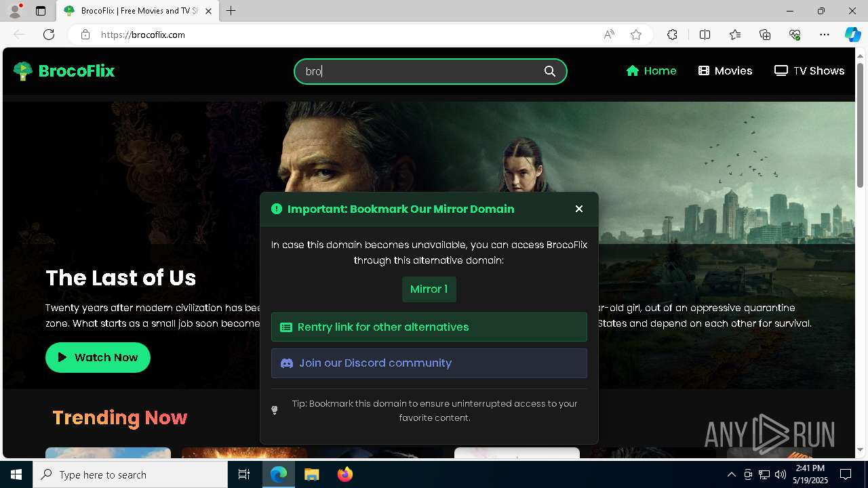The height and width of the screenshot is (488, 868).
Task: Open the Collections icon
Action: pos(765,35)
